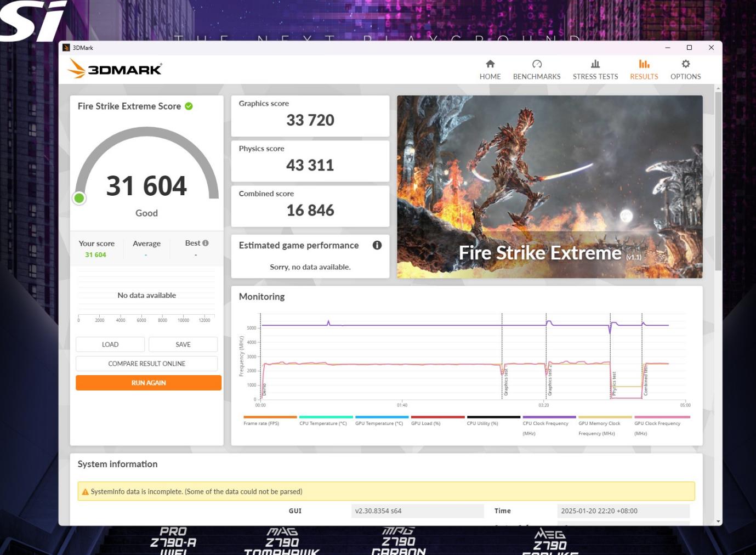
Task: Minimize the 3DMark window
Action: click(x=668, y=48)
